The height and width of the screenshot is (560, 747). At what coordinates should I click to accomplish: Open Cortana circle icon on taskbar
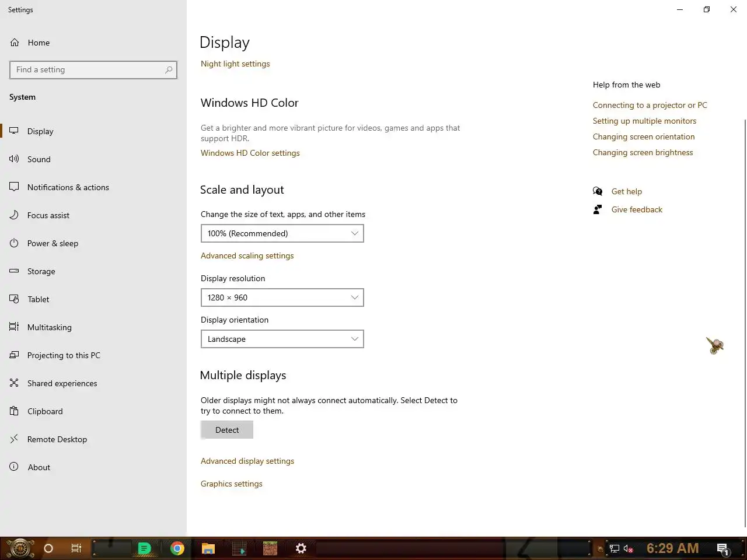[48, 548]
